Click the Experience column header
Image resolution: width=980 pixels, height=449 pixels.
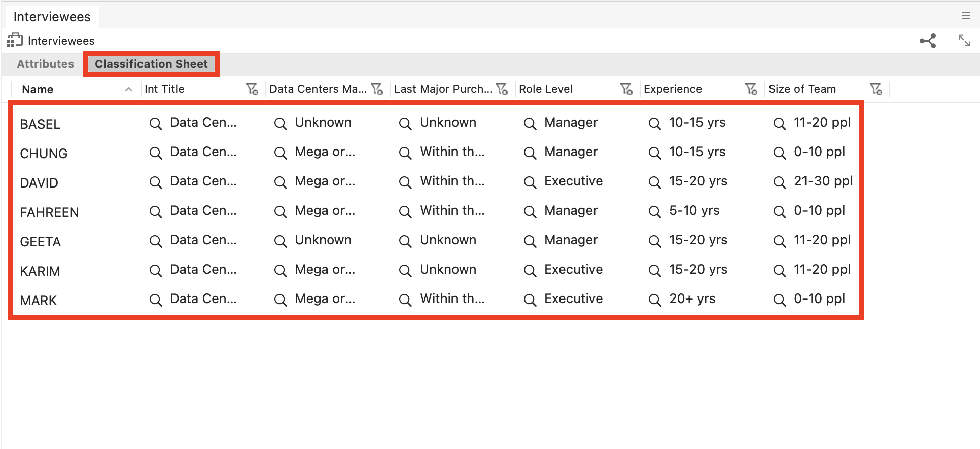pos(673,89)
